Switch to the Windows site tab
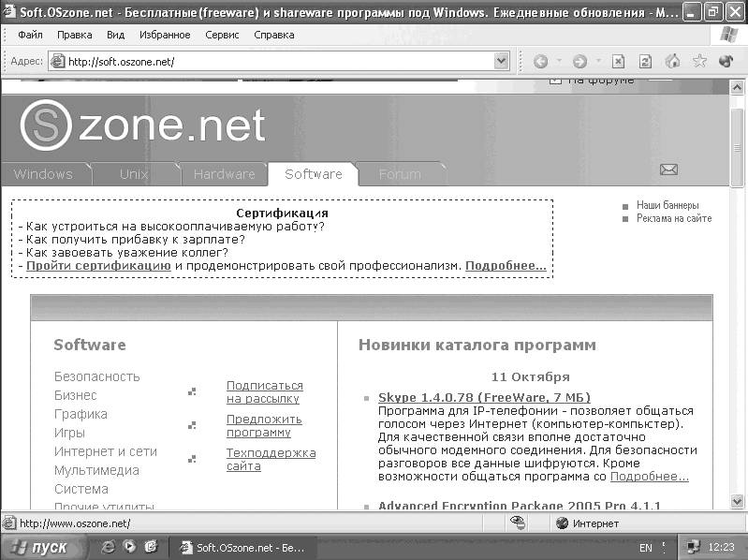Viewport: 748px width, 560px height. pyautogui.click(x=45, y=174)
